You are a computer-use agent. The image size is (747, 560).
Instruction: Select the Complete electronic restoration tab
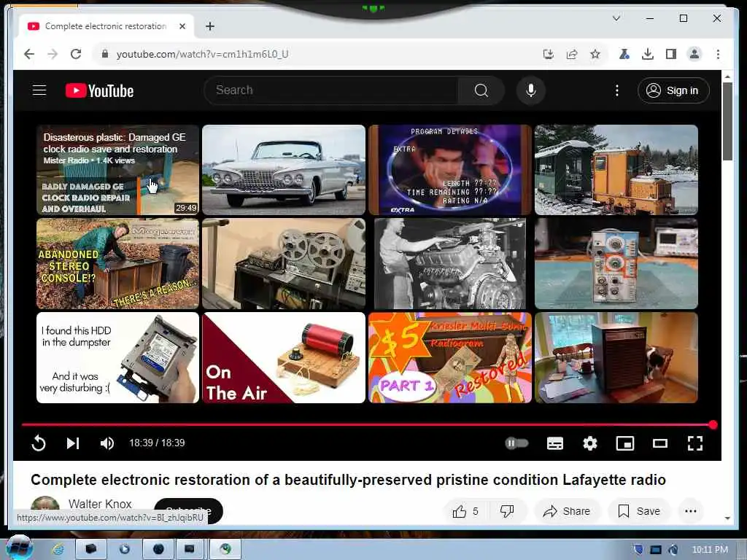click(106, 26)
